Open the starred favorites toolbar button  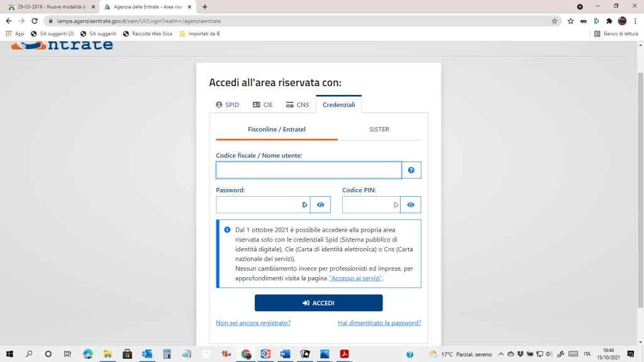tap(570, 21)
